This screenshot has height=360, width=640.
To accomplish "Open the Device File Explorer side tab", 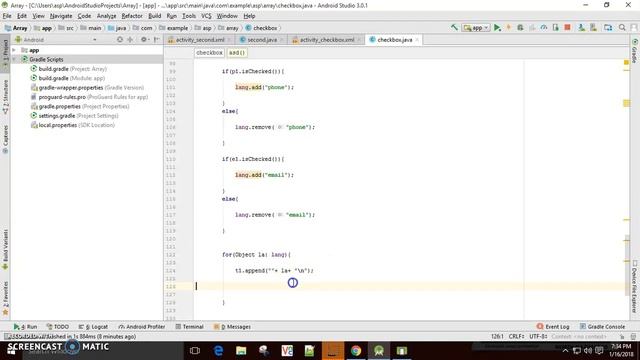I will [635, 287].
